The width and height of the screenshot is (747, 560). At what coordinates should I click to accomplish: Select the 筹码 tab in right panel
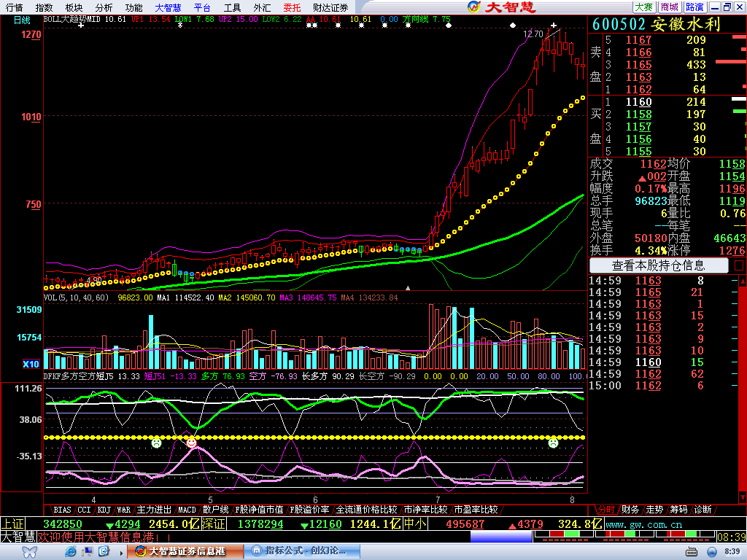coord(678,510)
